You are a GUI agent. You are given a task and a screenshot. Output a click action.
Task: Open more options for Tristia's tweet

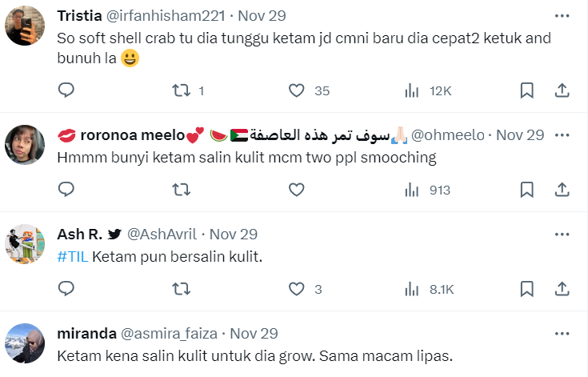coord(562,16)
